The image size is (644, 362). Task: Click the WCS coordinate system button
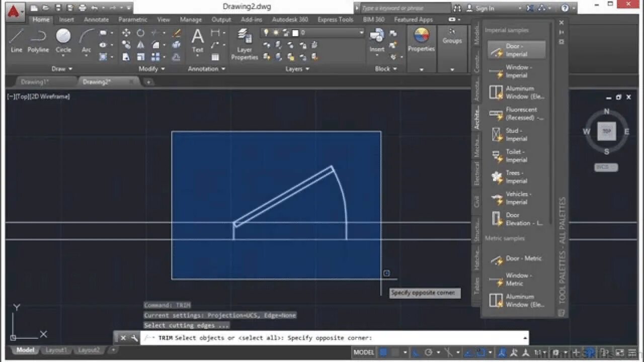click(606, 167)
